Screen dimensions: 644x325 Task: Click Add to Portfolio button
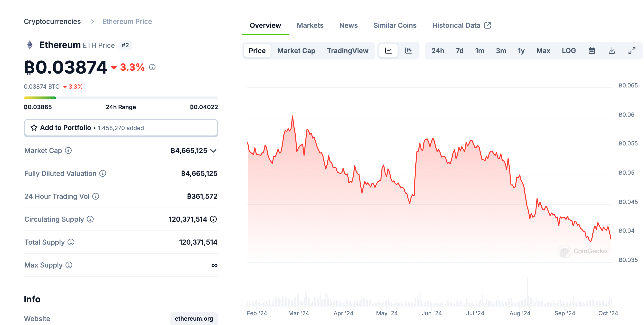click(x=121, y=128)
